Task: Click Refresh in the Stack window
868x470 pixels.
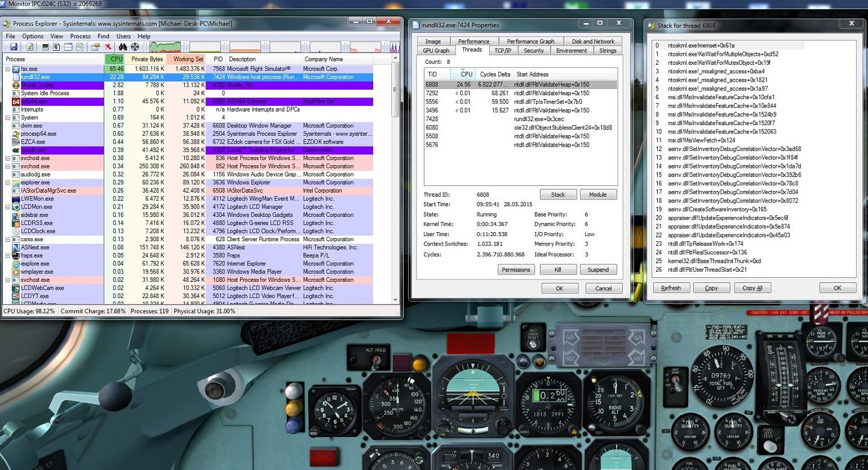Action: click(671, 288)
